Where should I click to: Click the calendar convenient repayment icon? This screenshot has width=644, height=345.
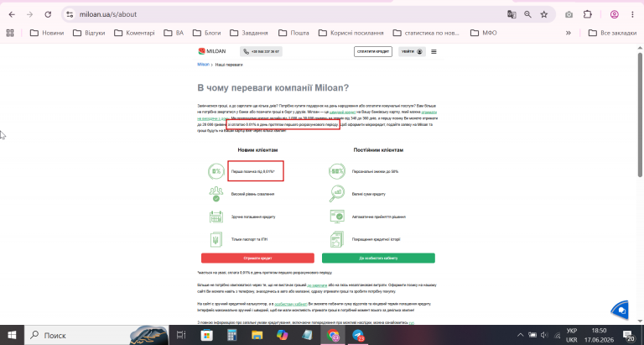pyautogui.click(x=216, y=217)
